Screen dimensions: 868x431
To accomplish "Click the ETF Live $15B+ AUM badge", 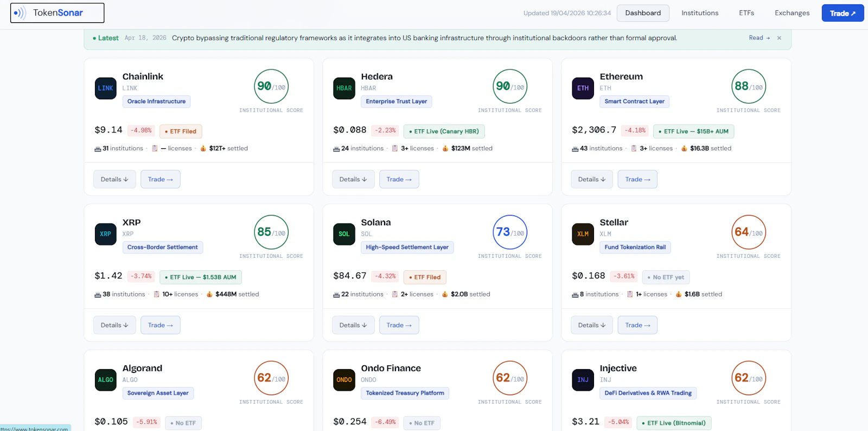I will 694,131.
